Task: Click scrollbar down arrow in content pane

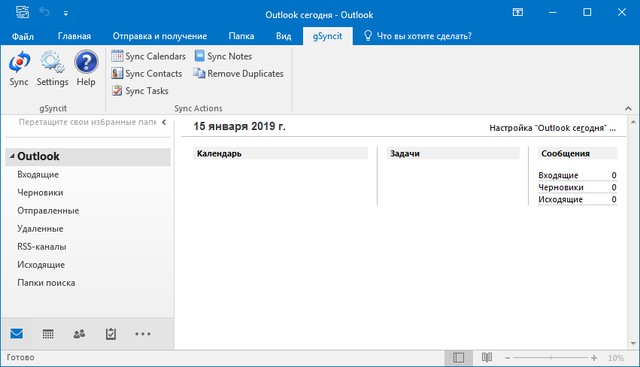Action: [633, 343]
